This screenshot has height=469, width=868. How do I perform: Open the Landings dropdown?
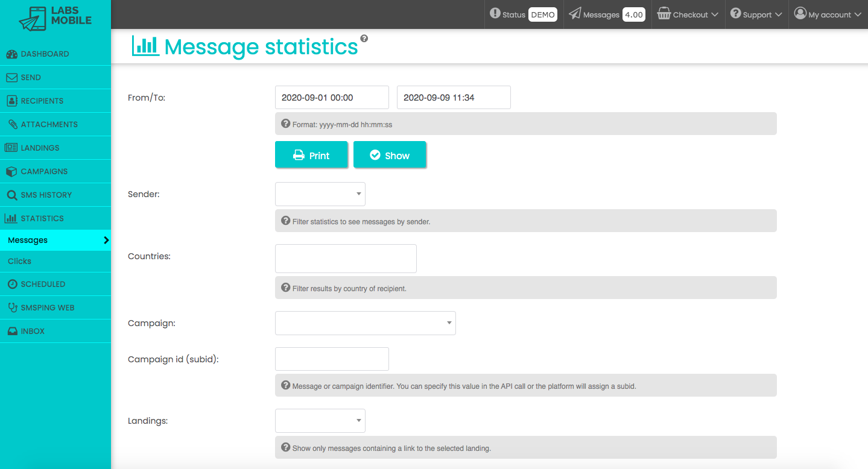tap(320, 421)
